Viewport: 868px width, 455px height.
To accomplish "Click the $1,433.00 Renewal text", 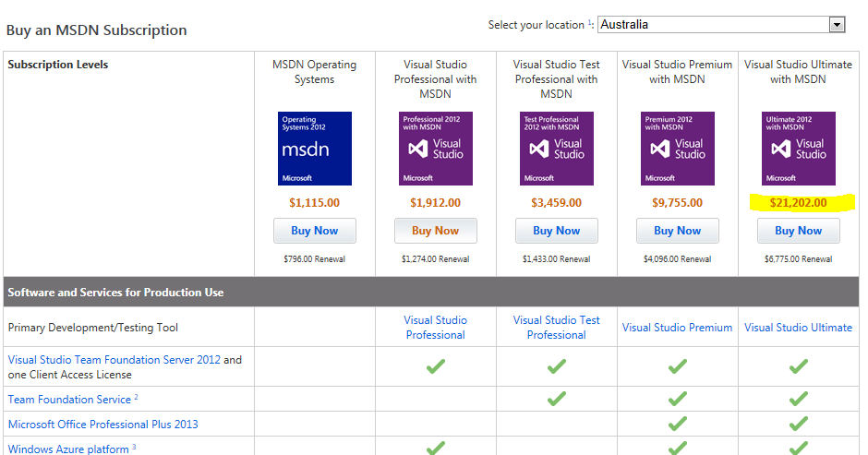I will [x=556, y=259].
